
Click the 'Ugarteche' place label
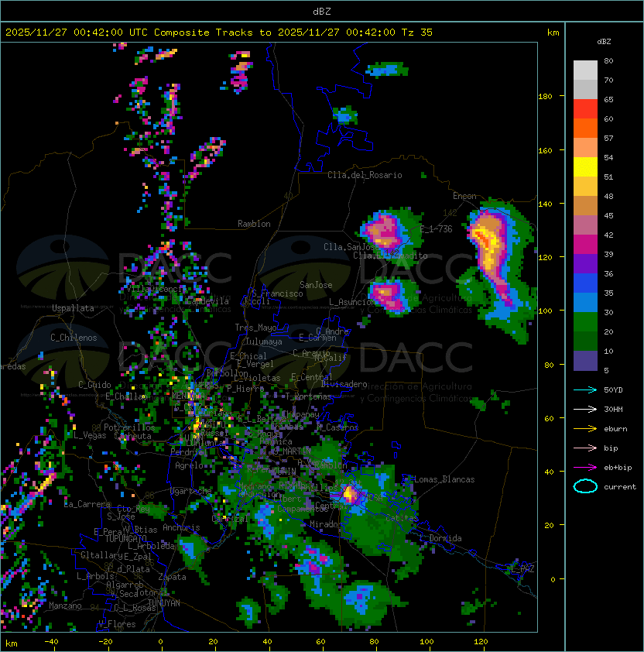click(x=191, y=491)
